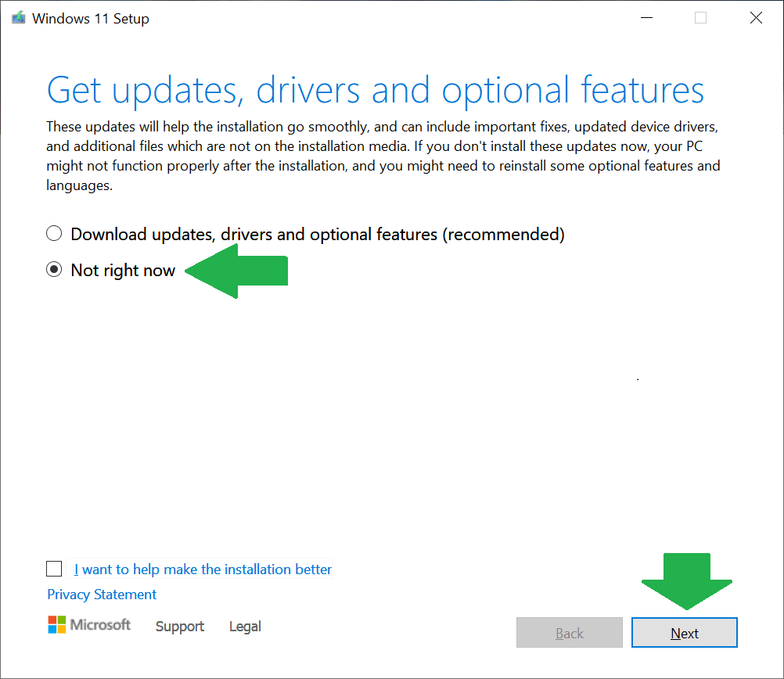The width and height of the screenshot is (784, 679).
Task: Click the Microsoft logo
Action: click(x=89, y=624)
